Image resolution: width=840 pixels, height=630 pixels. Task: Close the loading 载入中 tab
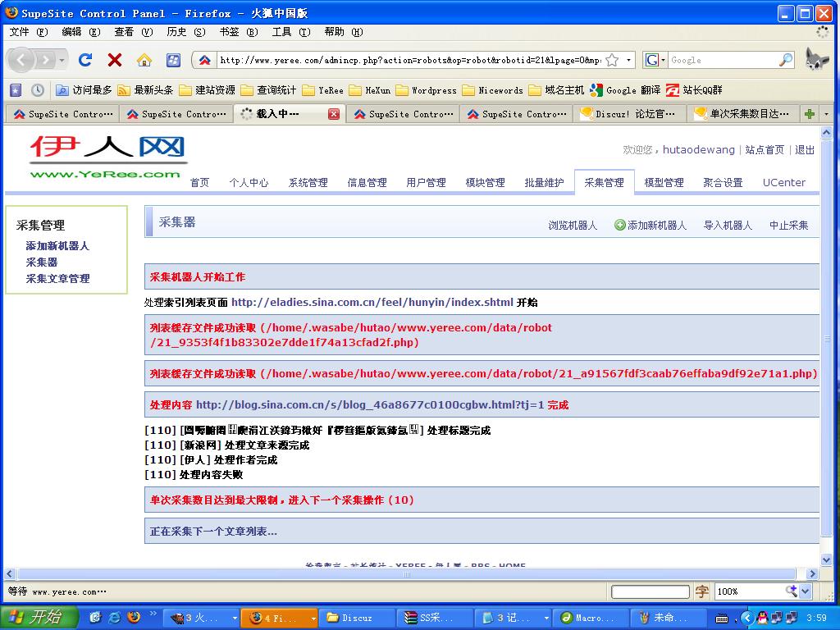point(333,113)
